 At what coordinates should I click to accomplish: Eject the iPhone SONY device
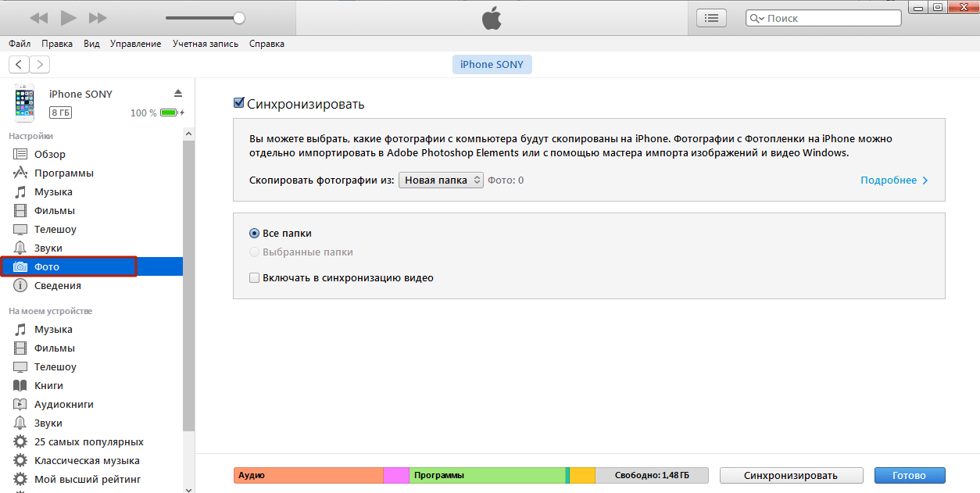(x=178, y=94)
